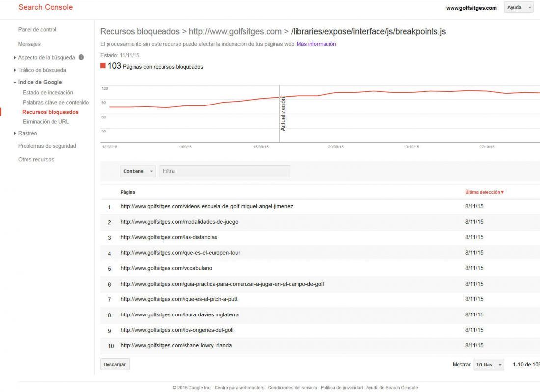Open Mensajes in the sidebar
The height and width of the screenshot is (392, 540).
pyautogui.click(x=29, y=44)
